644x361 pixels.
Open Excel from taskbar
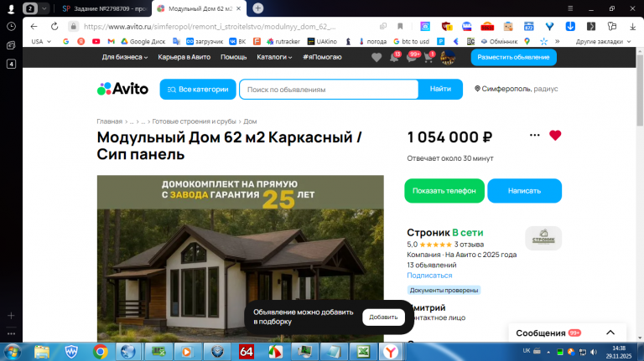[x=363, y=352]
